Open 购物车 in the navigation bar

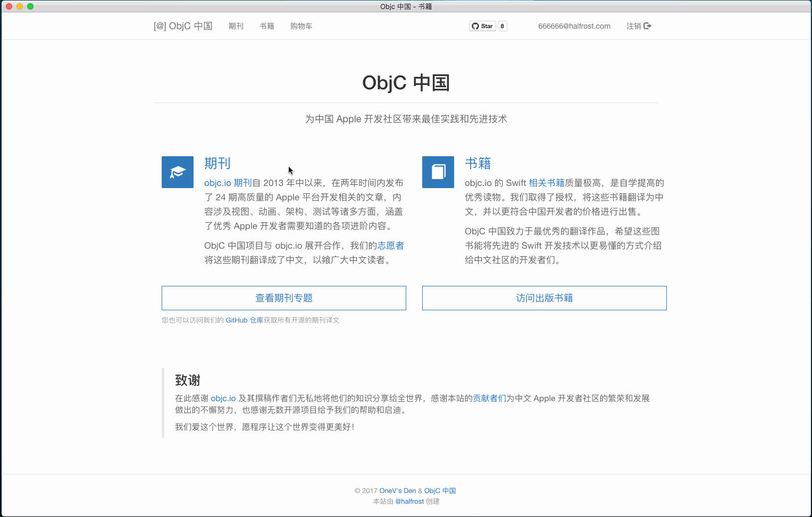(x=302, y=26)
